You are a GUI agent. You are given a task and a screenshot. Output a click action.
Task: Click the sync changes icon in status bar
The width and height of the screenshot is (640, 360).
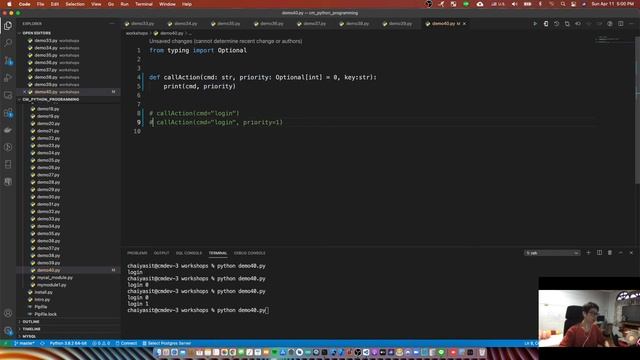42,343
